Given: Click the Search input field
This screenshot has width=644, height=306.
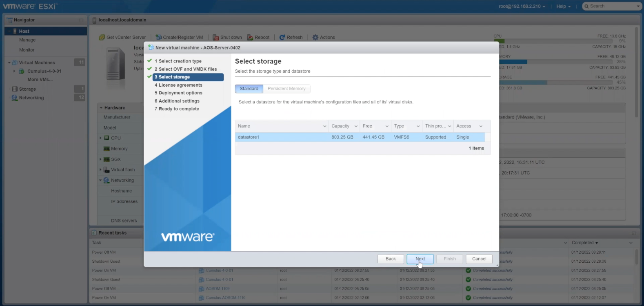Looking at the screenshot, I should pyautogui.click(x=613, y=6).
